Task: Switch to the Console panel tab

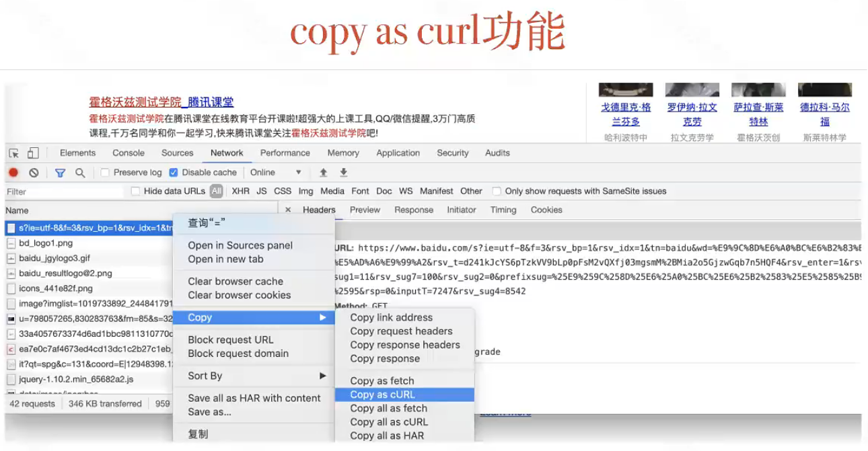Action: (x=129, y=153)
